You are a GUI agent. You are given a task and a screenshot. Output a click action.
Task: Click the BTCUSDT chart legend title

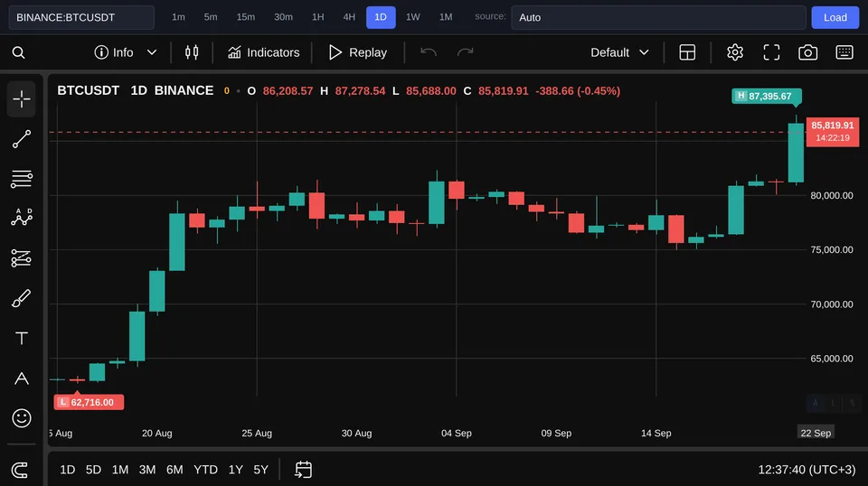(x=88, y=90)
